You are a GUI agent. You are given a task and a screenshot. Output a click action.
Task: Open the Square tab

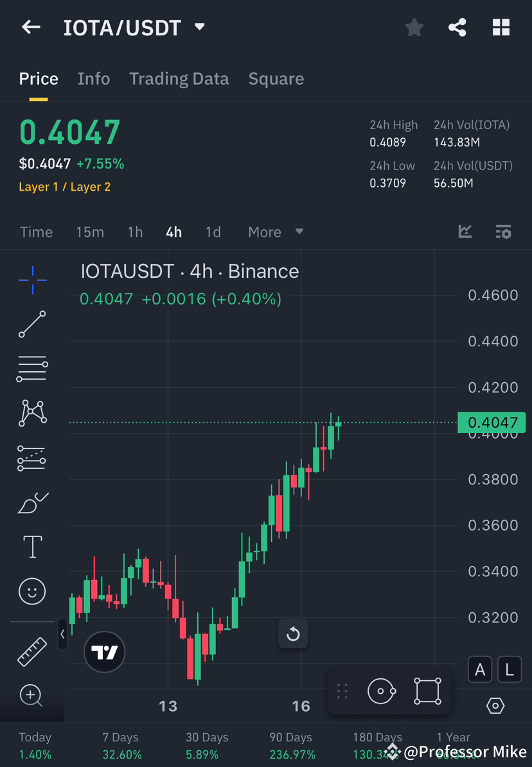click(x=276, y=78)
